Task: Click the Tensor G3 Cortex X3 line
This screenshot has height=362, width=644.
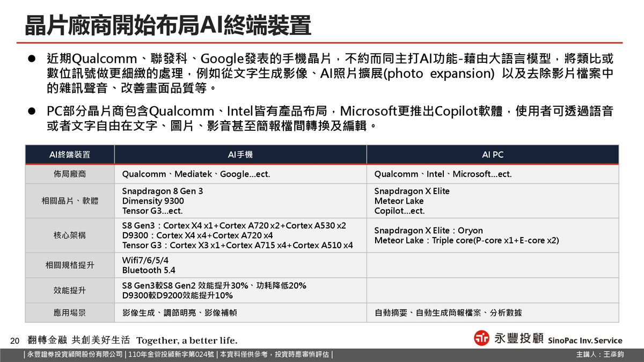Action: point(237,245)
